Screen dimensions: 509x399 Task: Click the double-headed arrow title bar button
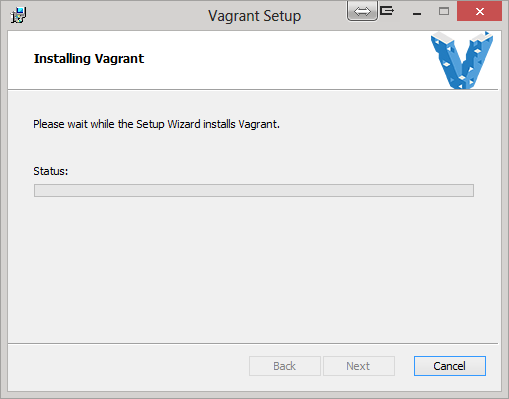362,11
